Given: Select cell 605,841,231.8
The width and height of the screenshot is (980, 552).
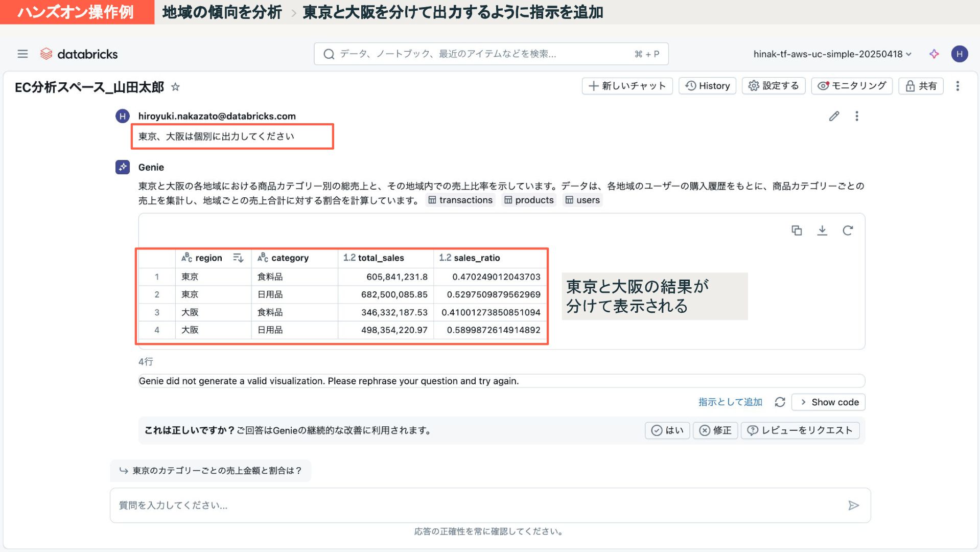Looking at the screenshot, I should (385, 277).
